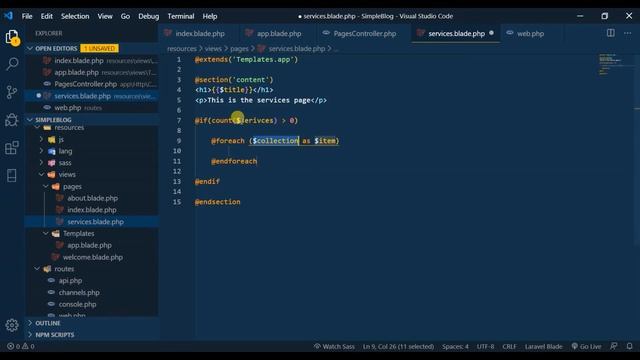This screenshot has width=640, height=360.
Task: Open the editor More Actions ellipsis
Action: pos(628,33)
